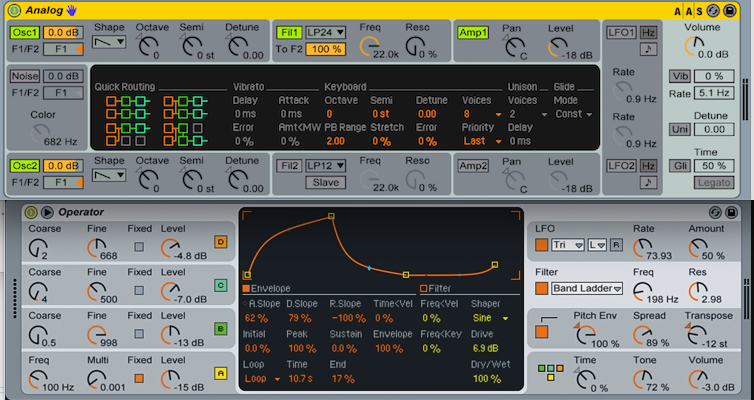Viewport: 754px width, 400px height.
Task: Choose bottom right quick routing diagram
Action: coord(186,135)
